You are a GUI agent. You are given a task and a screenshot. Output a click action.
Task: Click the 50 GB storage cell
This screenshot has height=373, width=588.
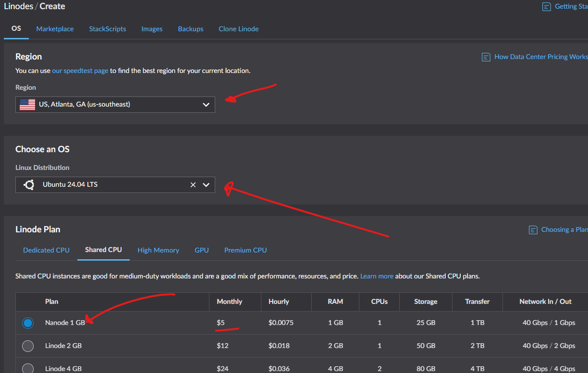point(426,346)
